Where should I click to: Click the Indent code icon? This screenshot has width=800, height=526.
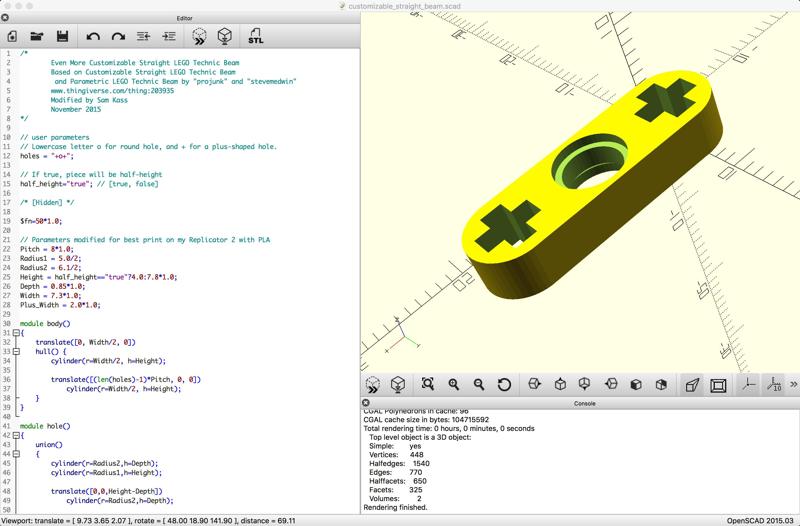(x=169, y=36)
